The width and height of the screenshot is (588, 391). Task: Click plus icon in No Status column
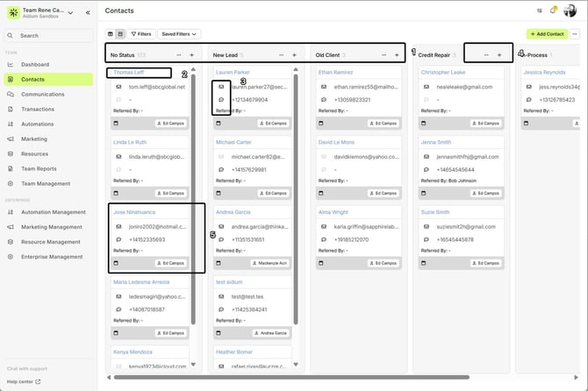pos(191,54)
